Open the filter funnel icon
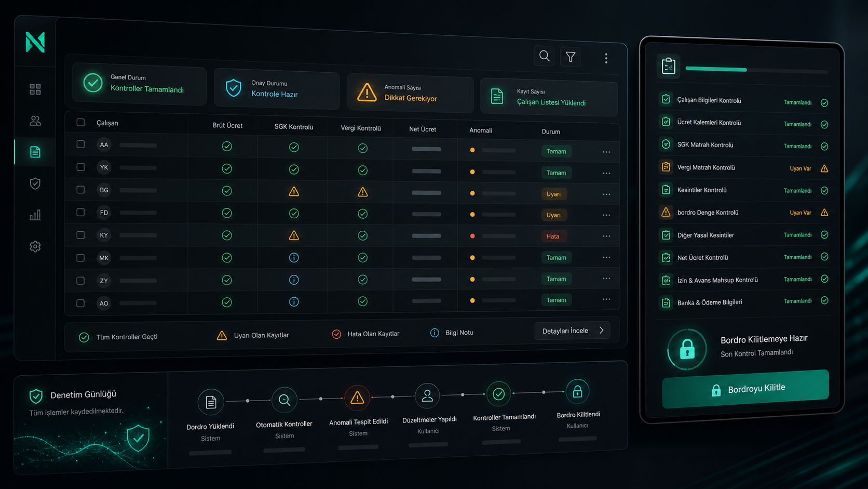The height and width of the screenshot is (489, 868). point(570,57)
